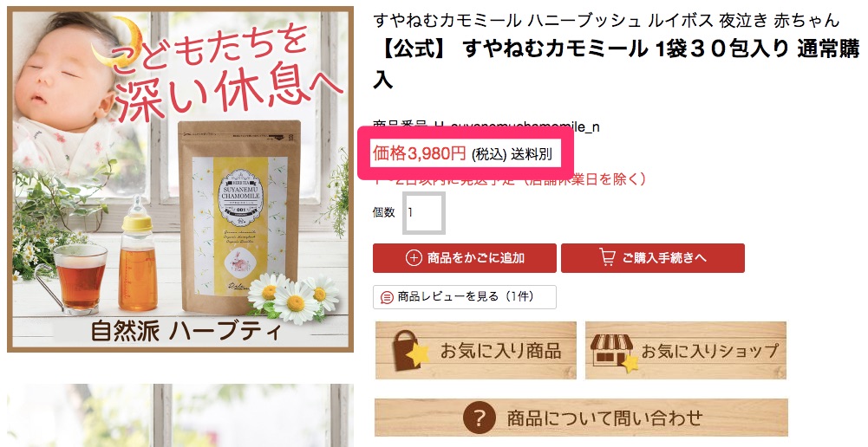Click the crescent moon in product image
The height and width of the screenshot is (447, 868).
[118, 42]
